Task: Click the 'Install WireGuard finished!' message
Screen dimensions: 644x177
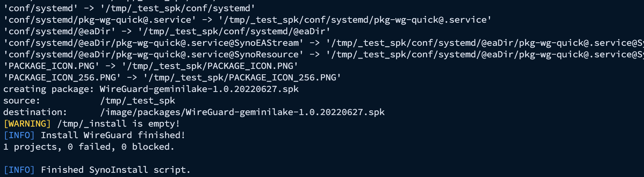Action: click(x=113, y=135)
